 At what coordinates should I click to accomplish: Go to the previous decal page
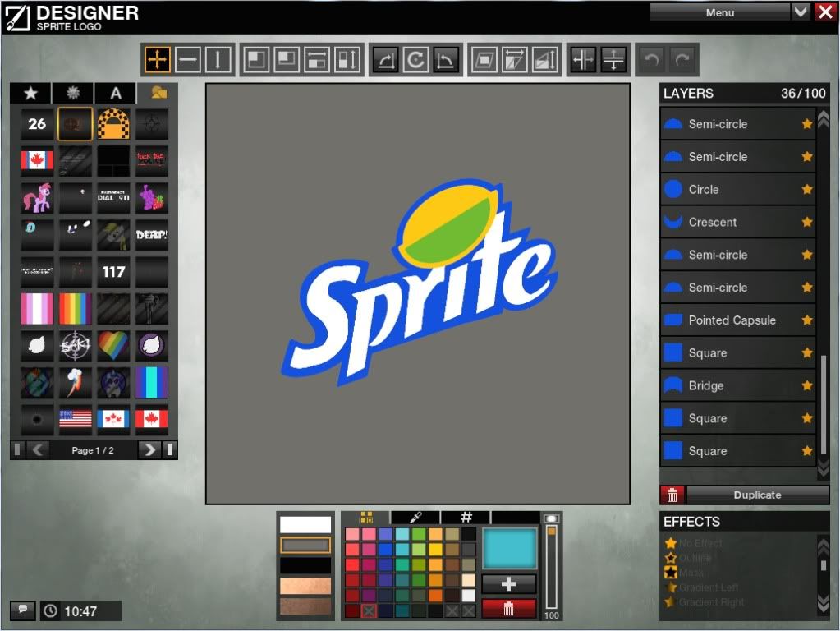tap(38, 449)
